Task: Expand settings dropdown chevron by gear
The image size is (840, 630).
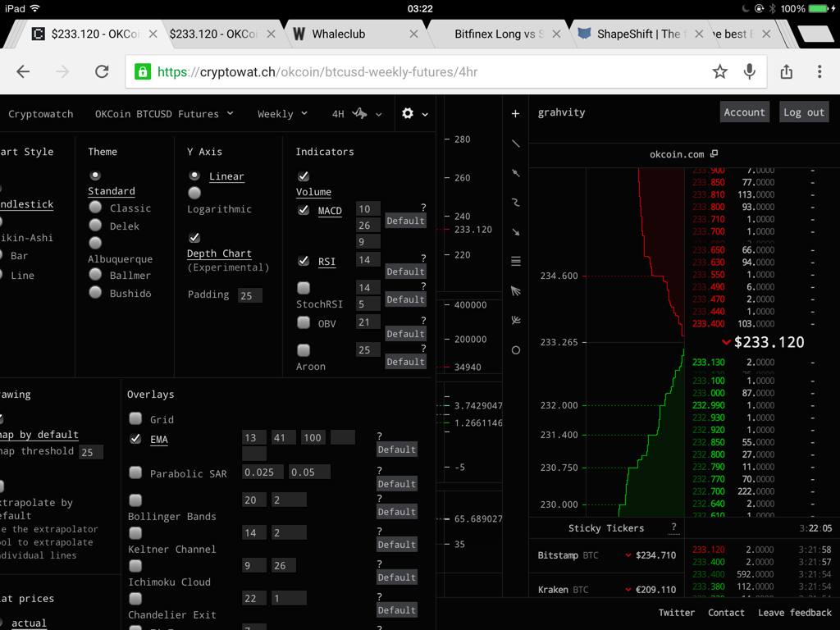Action: coord(425,114)
